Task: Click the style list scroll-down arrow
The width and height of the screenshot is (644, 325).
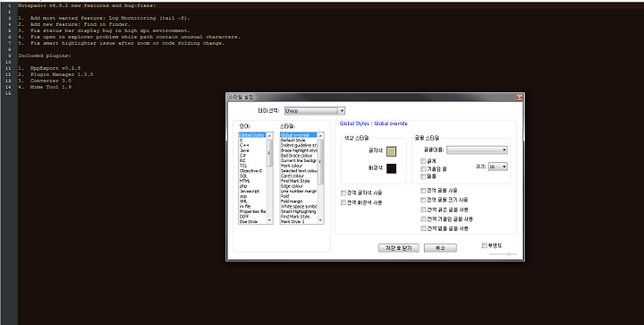Action: click(x=321, y=220)
